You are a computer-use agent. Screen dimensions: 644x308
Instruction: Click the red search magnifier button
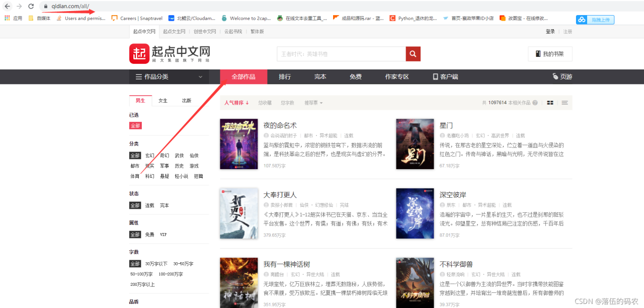tap(413, 54)
